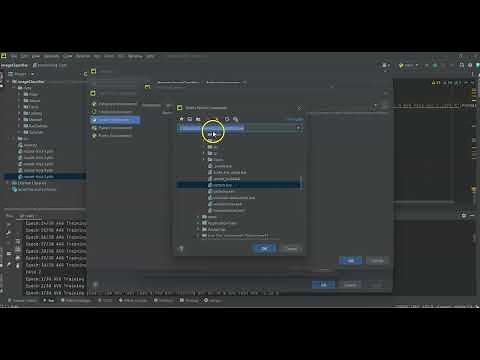Viewport: 480px width, 360px height.
Task: Open the Run tool window tab
Action: (49, 300)
